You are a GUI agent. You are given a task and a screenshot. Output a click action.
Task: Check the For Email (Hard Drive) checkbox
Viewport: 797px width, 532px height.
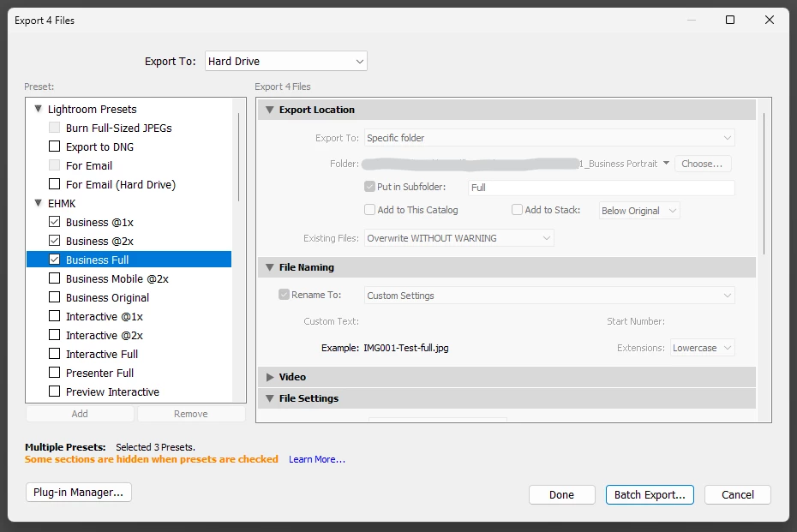(x=54, y=184)
